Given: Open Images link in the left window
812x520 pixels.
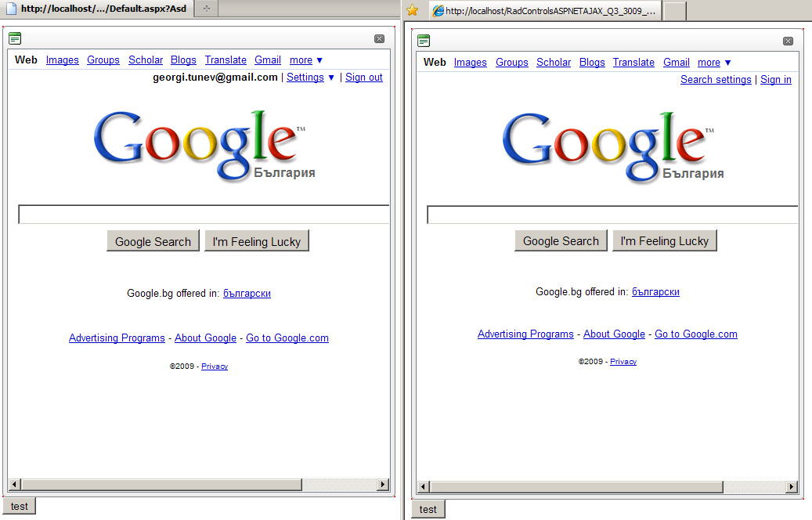Looking at the screenshot, I should pos(62,60).
